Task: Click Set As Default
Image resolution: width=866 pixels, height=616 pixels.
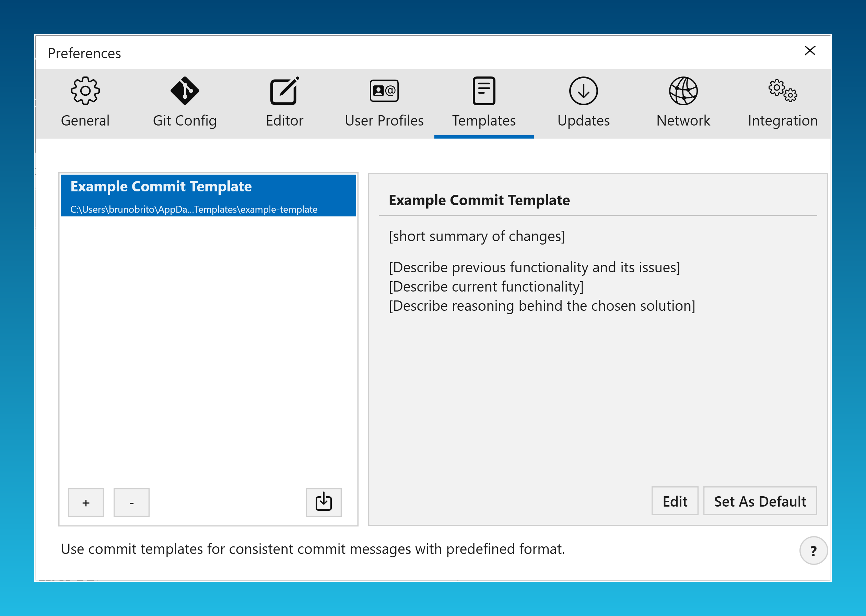Action: [760, 501]
